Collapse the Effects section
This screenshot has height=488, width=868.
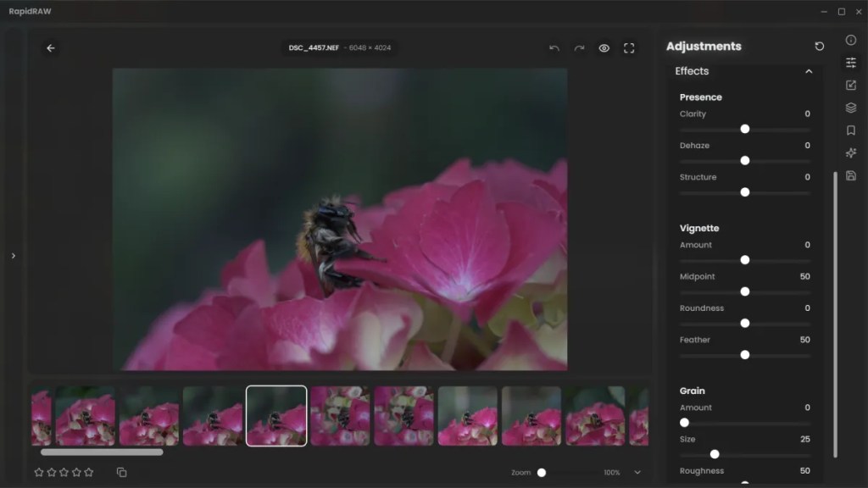point(809,71)
